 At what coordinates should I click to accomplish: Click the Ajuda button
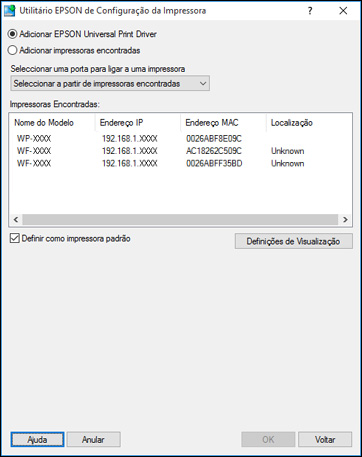[37, 439]
